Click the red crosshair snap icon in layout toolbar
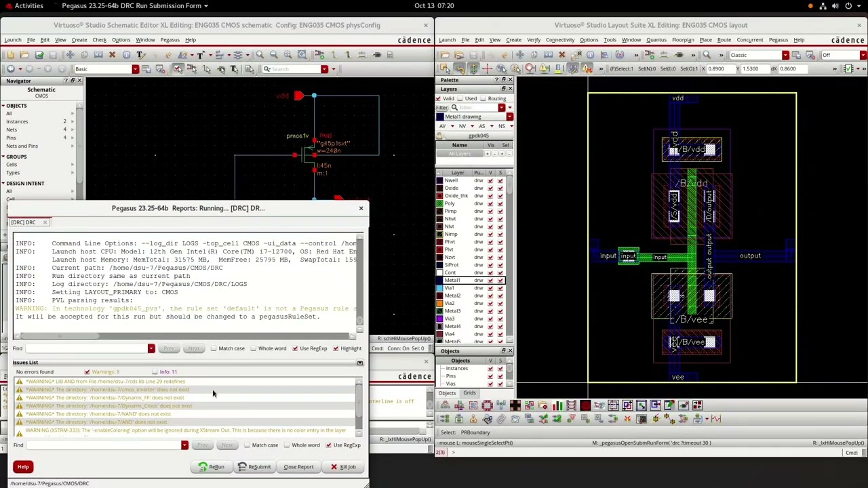Screen dimensions: 868x488 [x=487, y=68]
